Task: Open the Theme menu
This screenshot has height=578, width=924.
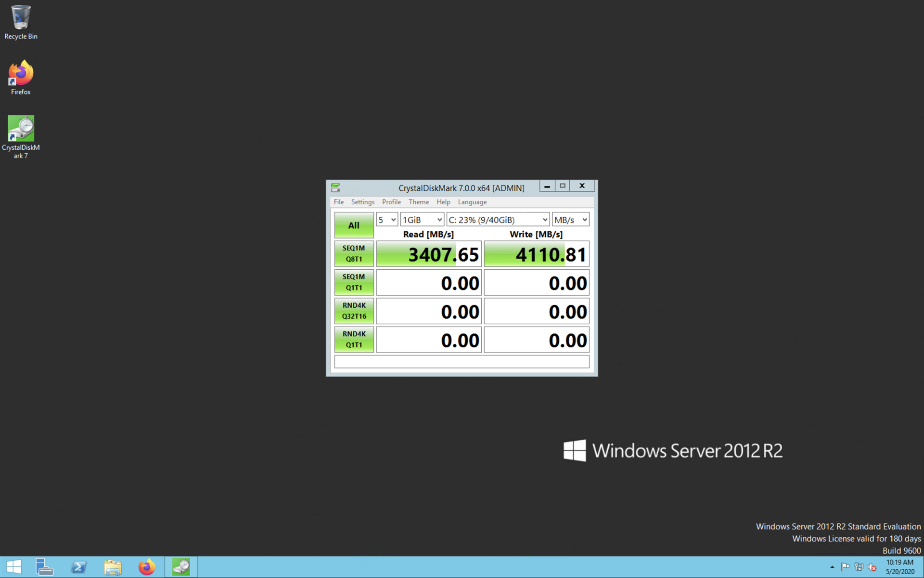Action: pyautogui.click(x=419, y=202)
